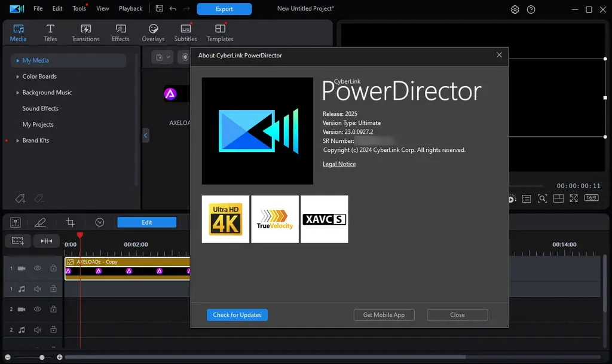Click the help question mark icon
The image size is (612, 364).
(531, 10)
